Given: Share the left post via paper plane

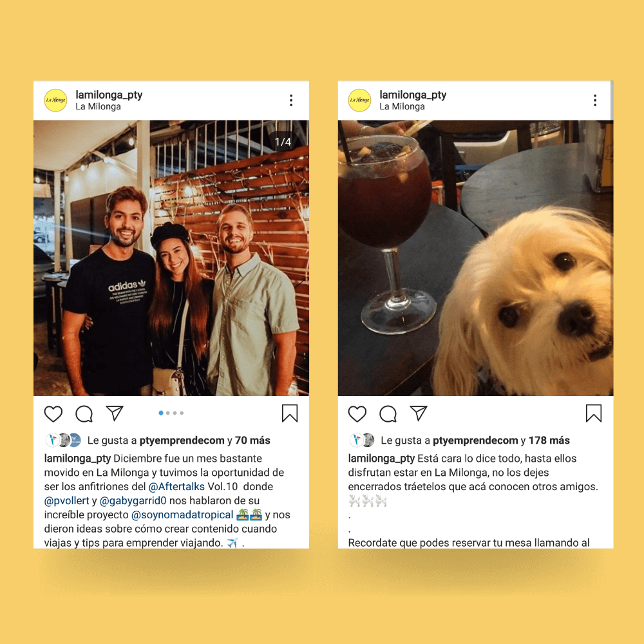Looking at the screenshot, I should coord(115,413).
